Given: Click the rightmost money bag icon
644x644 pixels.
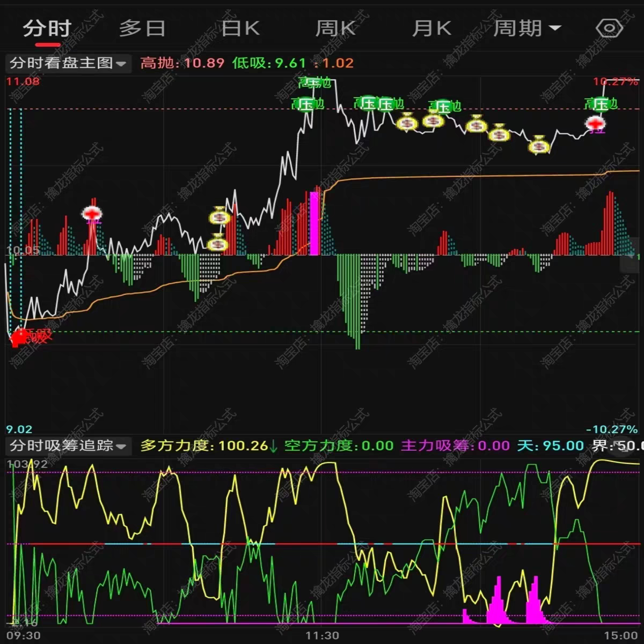Looking at the screenshot, I should click(x=539, y=145).
